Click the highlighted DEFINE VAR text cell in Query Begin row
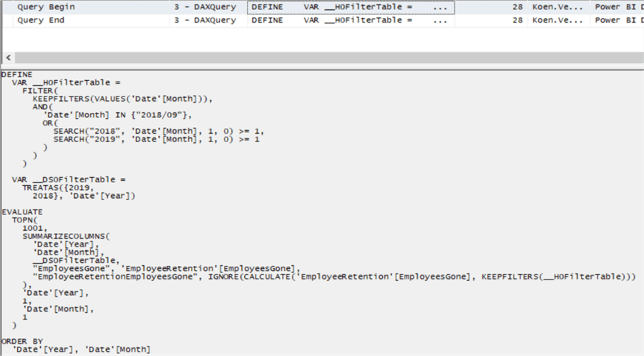This screenshot has height=356, width=644. [351, 7]
